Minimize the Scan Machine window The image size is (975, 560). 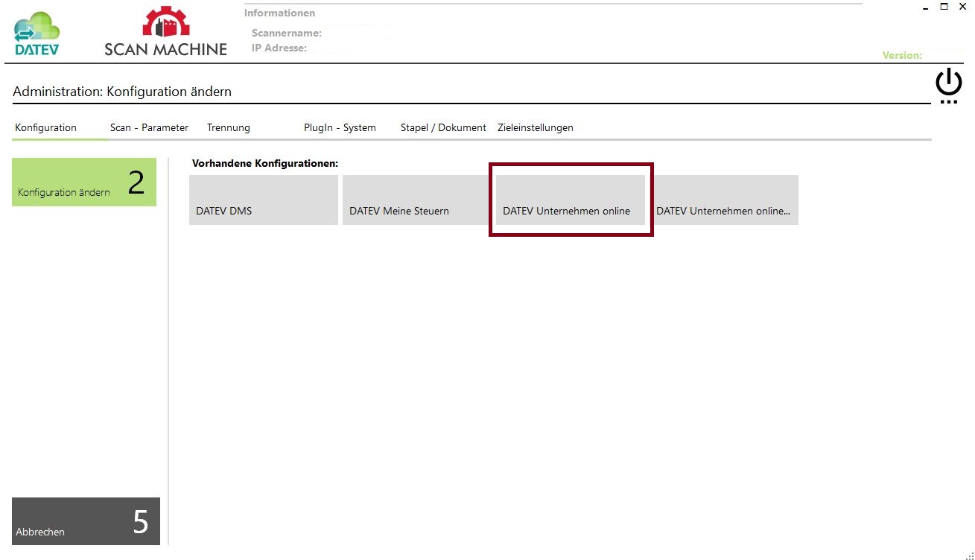(x=926, y=7)
